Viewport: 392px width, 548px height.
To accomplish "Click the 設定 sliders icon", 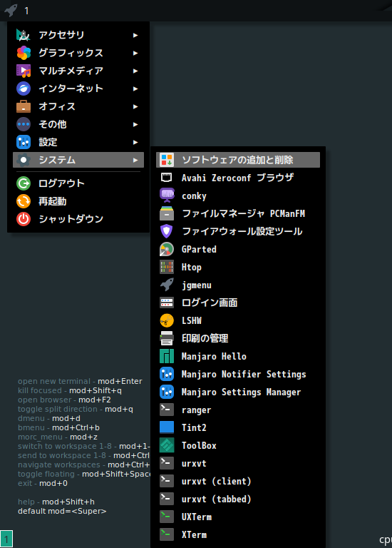I will pos(24,142).
